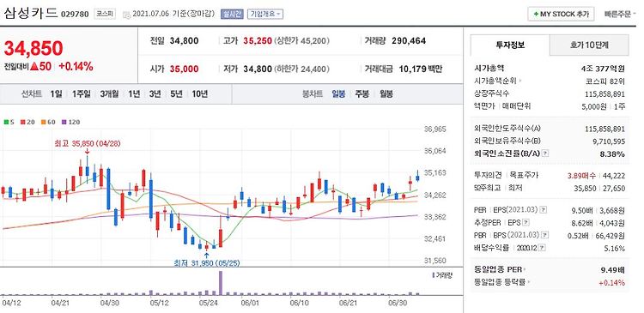Open help icon beside 외국인소진율(B/A)
The height and width of the screenshot is (313, 644).
[545, 153]
